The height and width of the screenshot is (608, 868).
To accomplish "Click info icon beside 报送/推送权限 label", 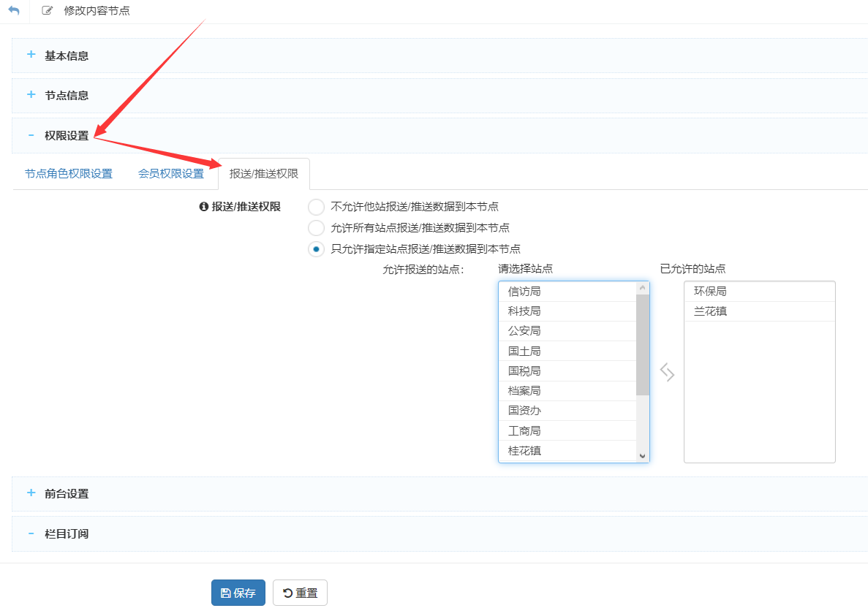I will (x=204, y=207).
